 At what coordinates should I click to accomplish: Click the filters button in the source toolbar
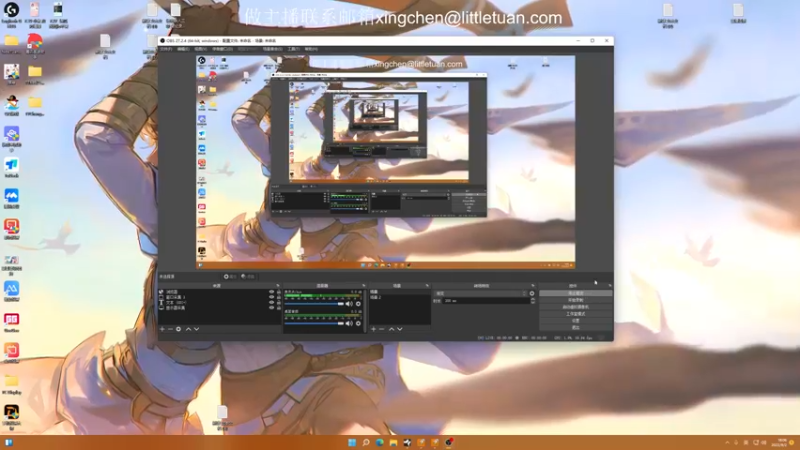pos(248,276)
